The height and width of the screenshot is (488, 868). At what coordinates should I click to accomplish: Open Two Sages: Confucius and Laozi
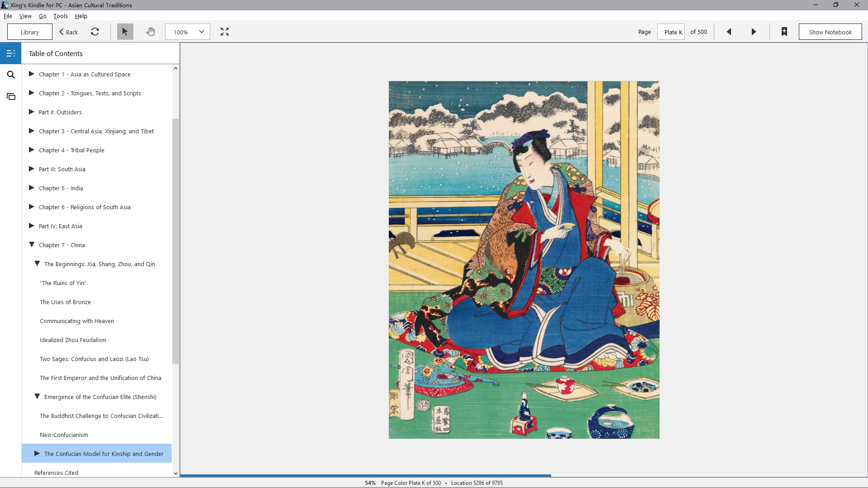(x=94, y=359)
